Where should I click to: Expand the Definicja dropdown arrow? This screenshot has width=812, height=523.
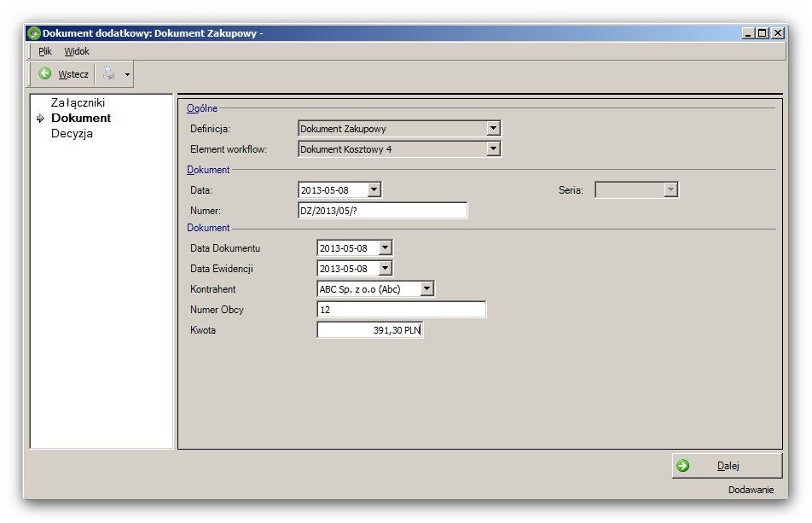point(494,129)
